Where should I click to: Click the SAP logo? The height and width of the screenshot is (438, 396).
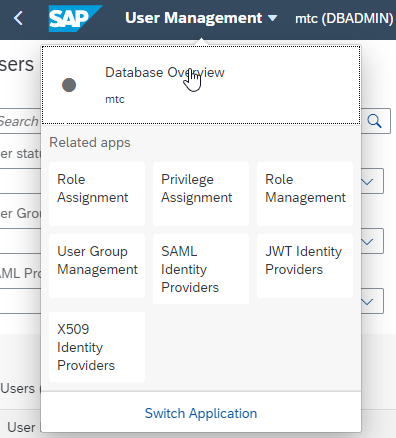coord(75,18)
